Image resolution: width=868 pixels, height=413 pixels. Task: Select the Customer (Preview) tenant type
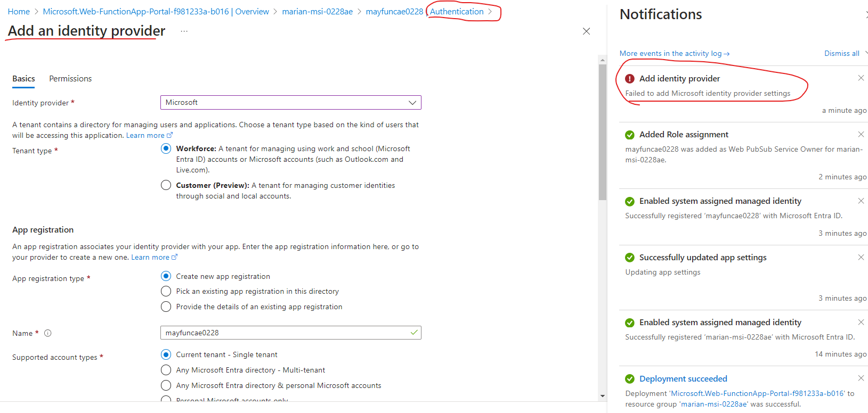[x=166, y=185]
